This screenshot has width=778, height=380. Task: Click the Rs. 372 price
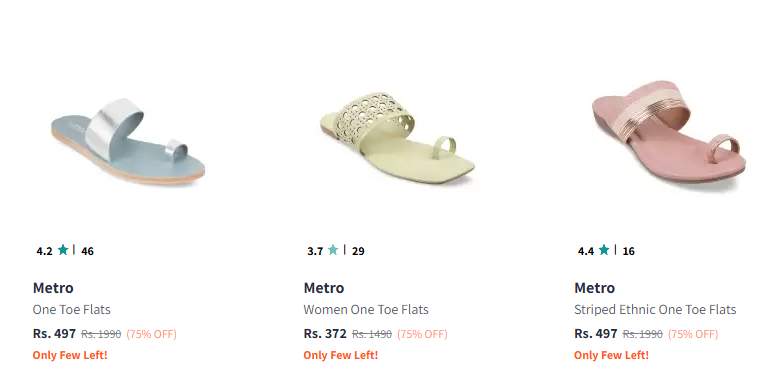(325, 334)
